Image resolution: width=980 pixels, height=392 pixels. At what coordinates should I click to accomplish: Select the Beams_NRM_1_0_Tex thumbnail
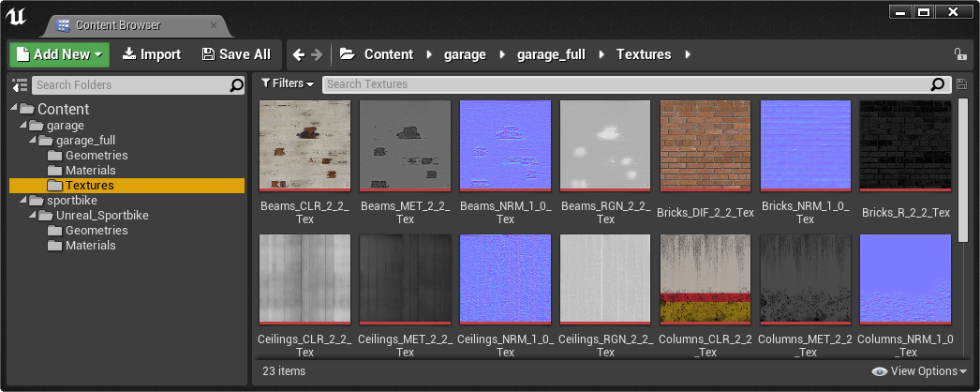click(505, 145)
